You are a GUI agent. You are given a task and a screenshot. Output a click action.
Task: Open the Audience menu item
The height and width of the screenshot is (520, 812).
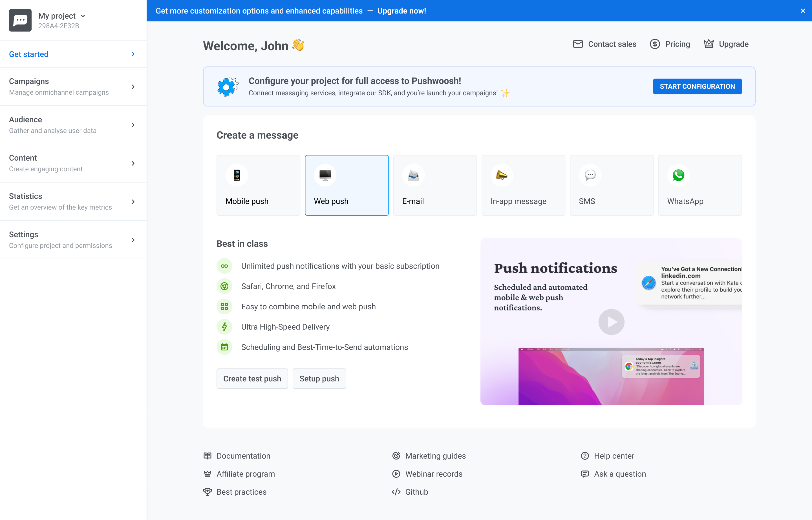click(x=73, y=125)
